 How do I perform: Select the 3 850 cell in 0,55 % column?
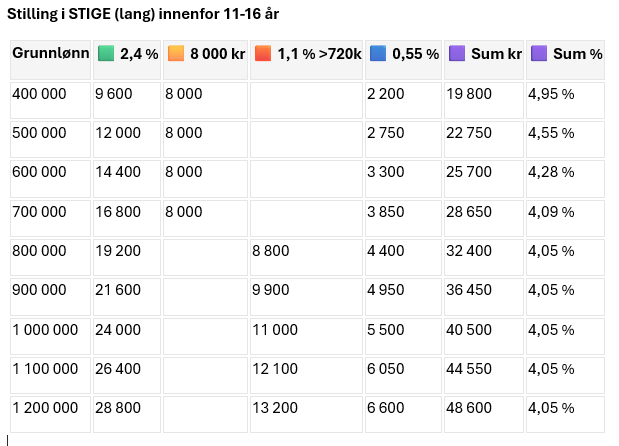[x=403, y=218]
